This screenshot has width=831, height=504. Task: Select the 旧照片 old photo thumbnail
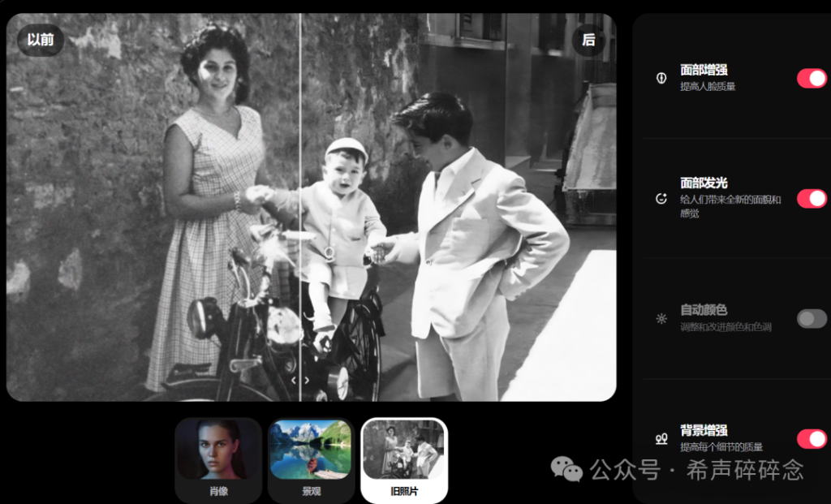[404, 459]
